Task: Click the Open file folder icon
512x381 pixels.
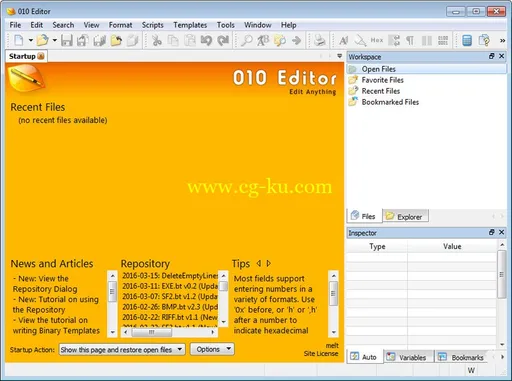Action: point(42,40)
